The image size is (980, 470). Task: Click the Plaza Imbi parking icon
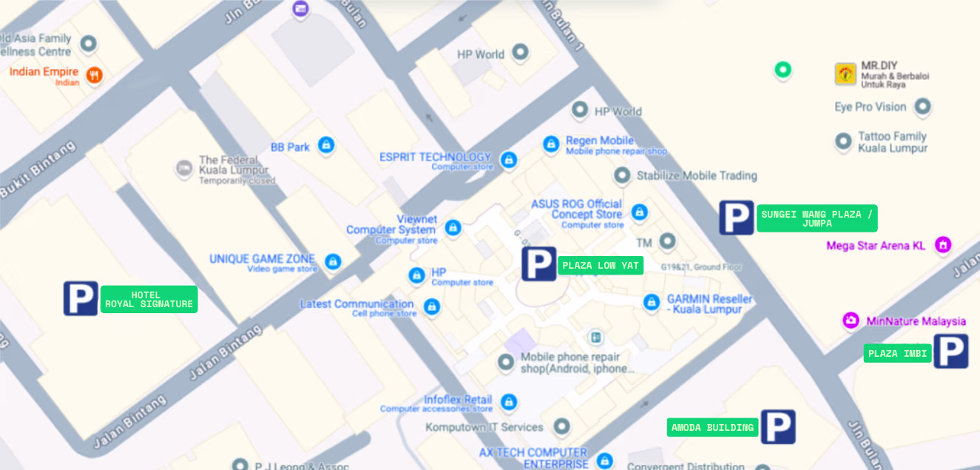tap(951, 351)
